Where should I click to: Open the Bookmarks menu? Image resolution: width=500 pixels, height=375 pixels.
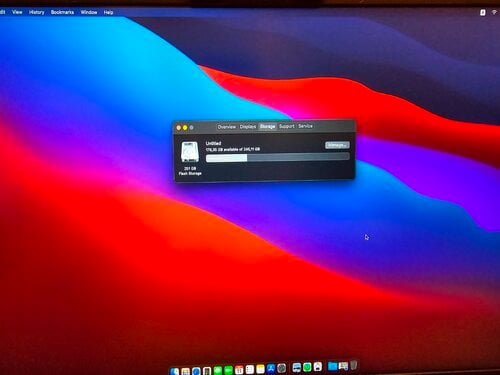(62, 12)
